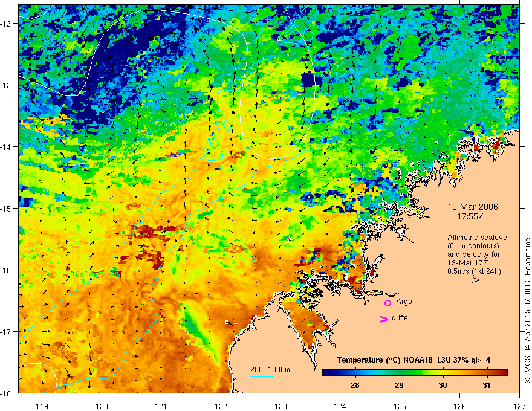Click the 'Argo' legend label
This screenshot has height=411, width=532.
(x=404, y=302)
